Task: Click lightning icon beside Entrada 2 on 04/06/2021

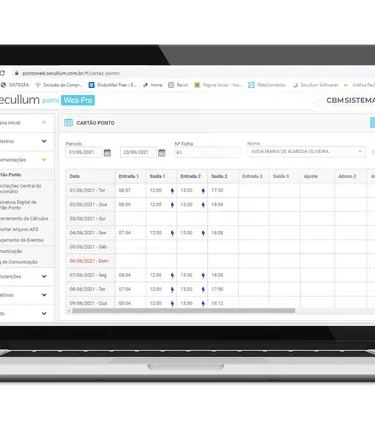Action: pyautogui.click(x=203, y=233)
